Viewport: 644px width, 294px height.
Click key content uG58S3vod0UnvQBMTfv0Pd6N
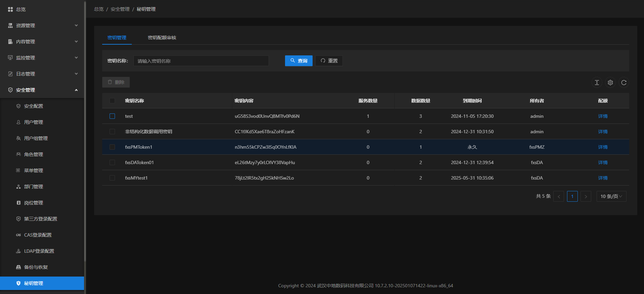[267, 116]
